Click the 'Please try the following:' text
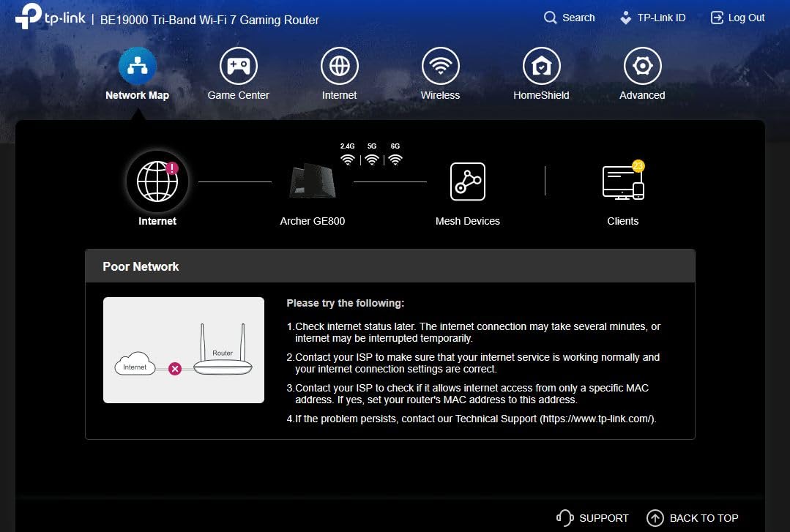Image resolution: width=790 pixels, height=532 pixels. 345,303
